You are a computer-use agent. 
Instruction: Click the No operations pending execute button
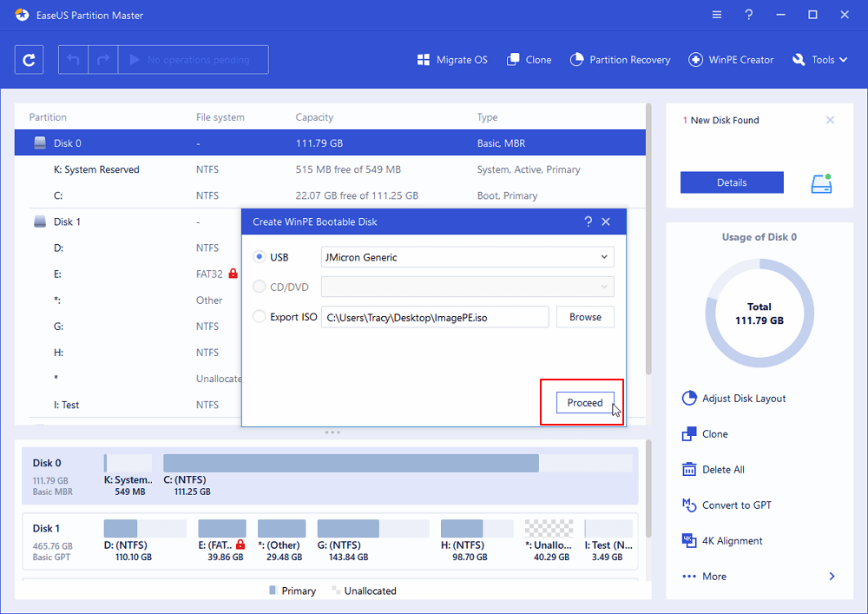pos(194,60)
